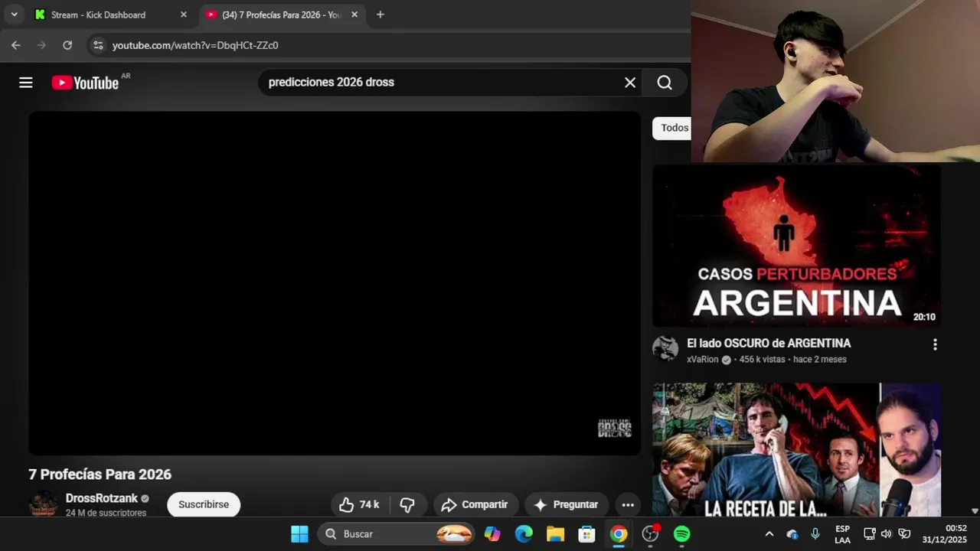
Task: Open volume speaker tray icon
Action: [x=887, y=533]
